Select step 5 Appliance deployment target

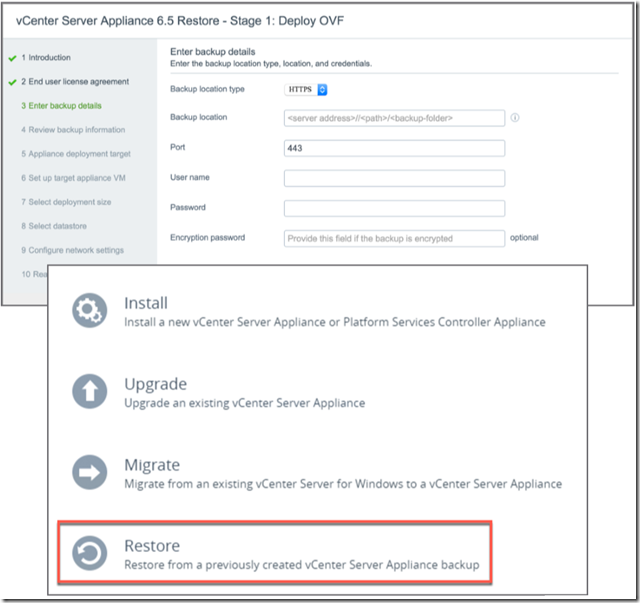pos(76,154)
